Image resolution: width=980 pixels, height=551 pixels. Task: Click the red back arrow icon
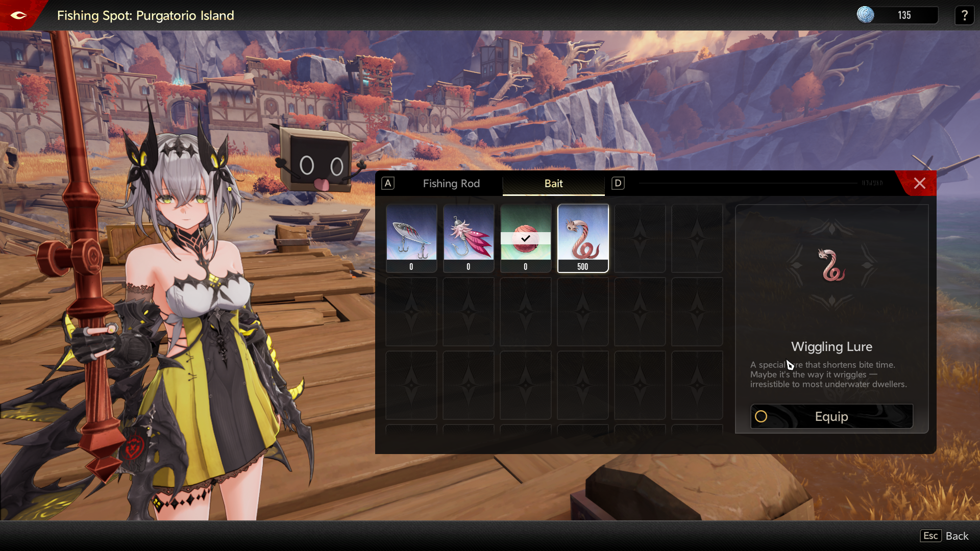coord(18,15)
